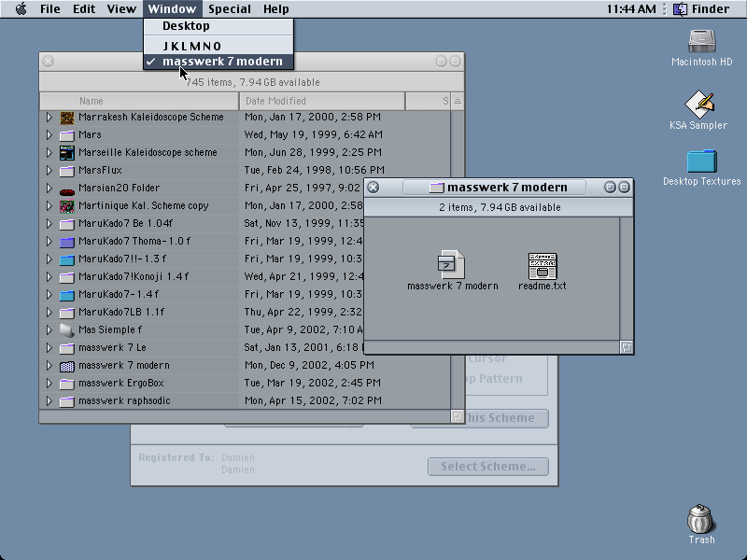Click Mars folder icon in list
The height and width of the screenshot is (560, 747).
pos(67,135)
